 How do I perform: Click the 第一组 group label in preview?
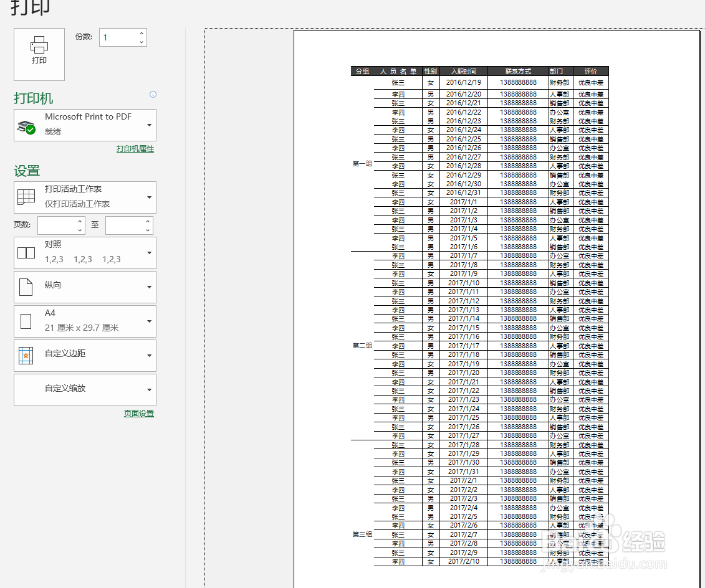click(x=362, y=164)
